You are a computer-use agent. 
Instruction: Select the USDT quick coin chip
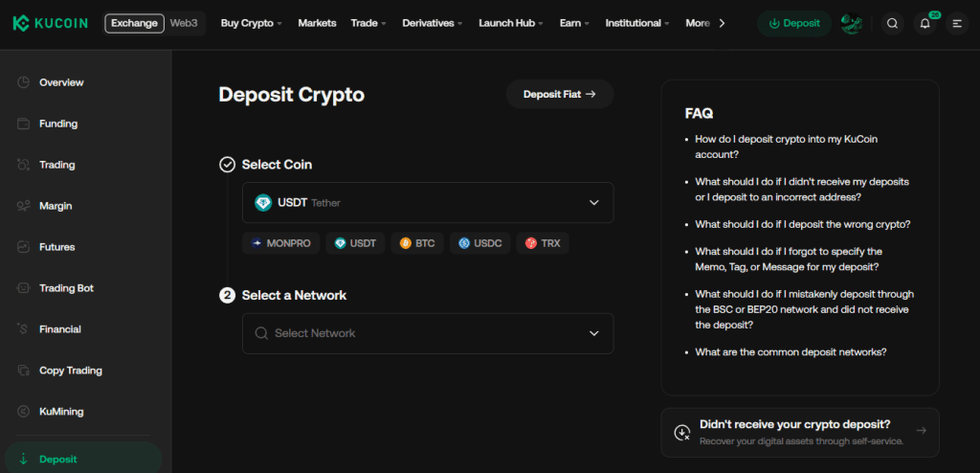pos(355,243)
